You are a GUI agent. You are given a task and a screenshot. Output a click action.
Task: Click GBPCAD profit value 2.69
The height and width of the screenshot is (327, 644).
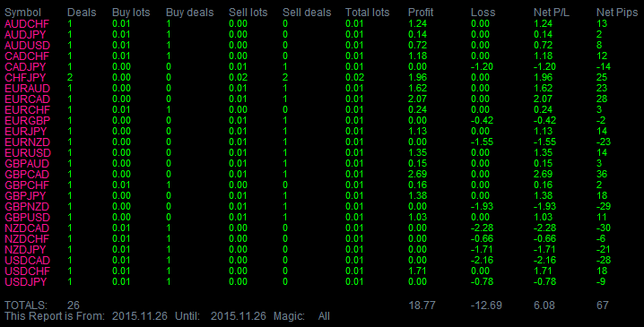pos(418,175)
